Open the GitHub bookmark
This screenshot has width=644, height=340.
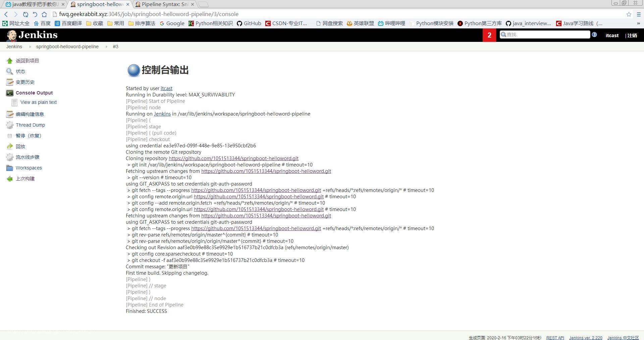(x=249, y=23)
